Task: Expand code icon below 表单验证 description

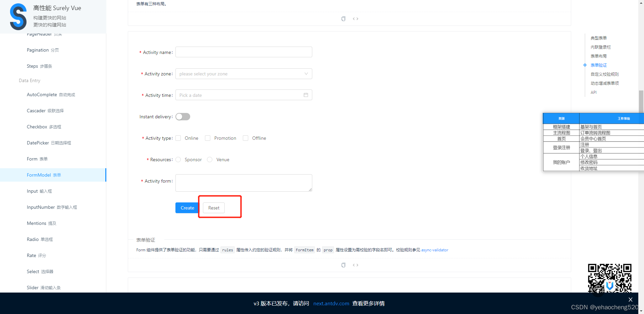Action: click(x=356, y=265)
